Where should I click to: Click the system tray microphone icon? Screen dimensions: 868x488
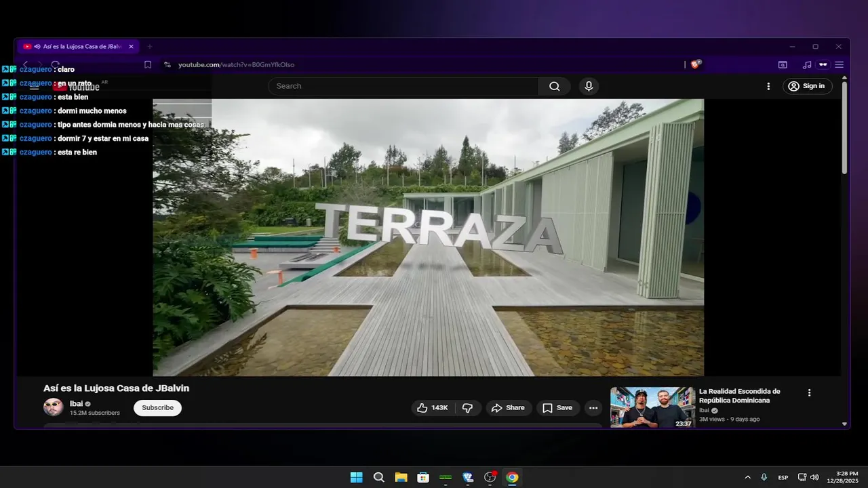[x=764, y=477]
